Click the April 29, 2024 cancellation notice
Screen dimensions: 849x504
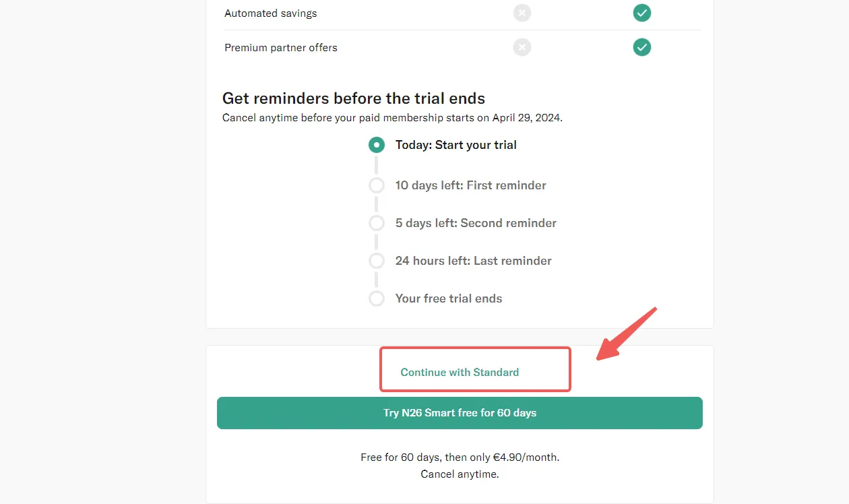click(392, 117)
